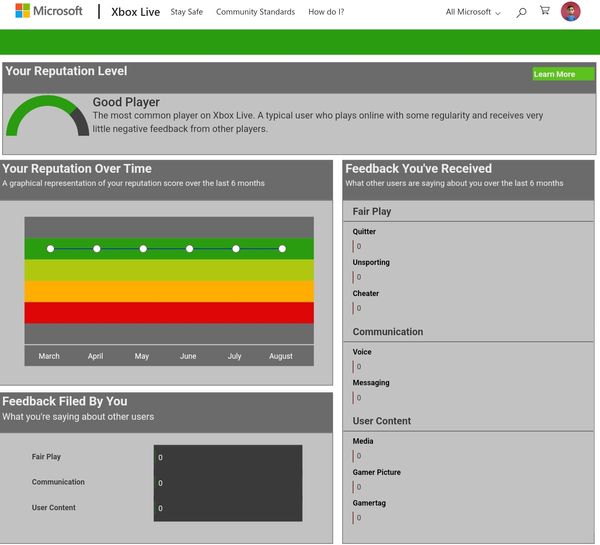Go to the Stay Safe menu
Viewport: 600px width, 545px height.
click(186, 12)
